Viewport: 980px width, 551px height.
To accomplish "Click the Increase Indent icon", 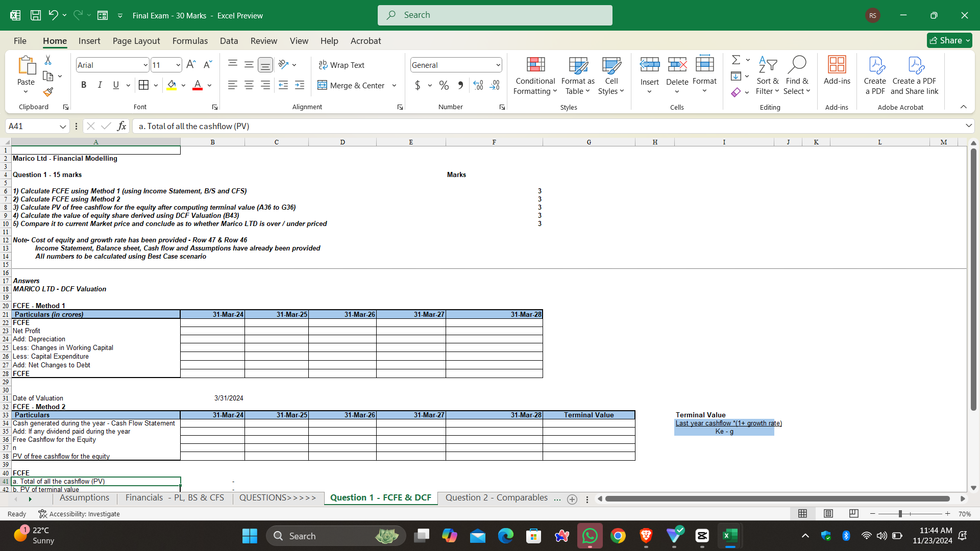I will (300, 85).
